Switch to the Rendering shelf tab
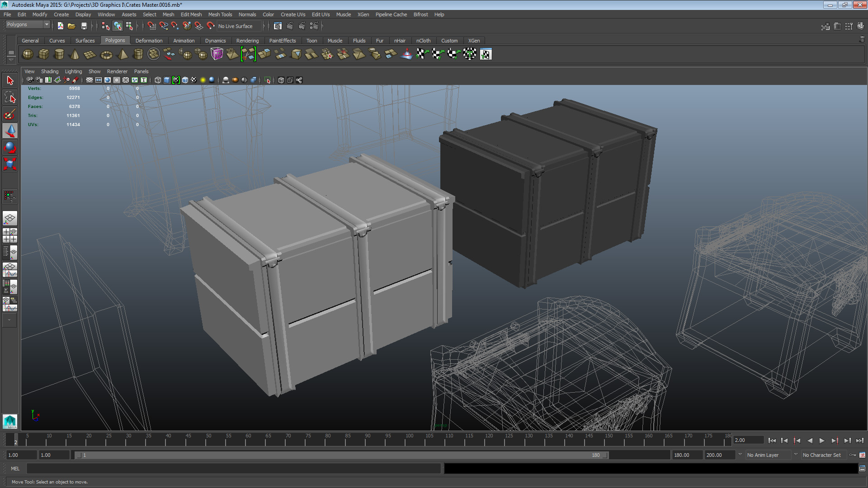 247,41
